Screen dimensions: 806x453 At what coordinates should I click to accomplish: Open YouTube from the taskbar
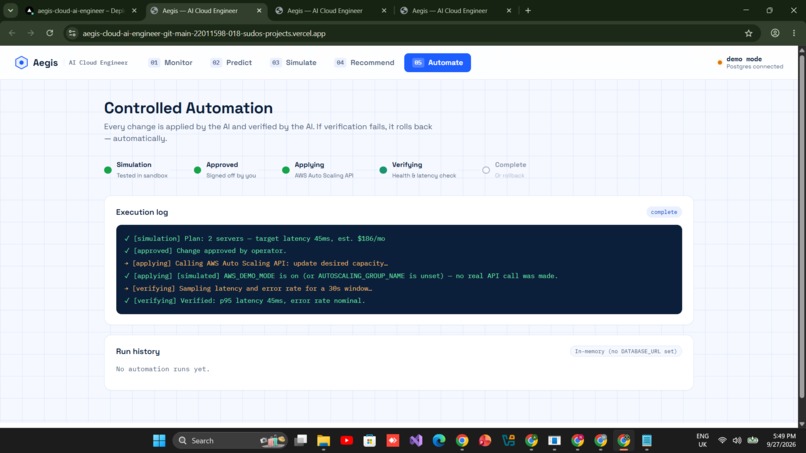(346, 441)
